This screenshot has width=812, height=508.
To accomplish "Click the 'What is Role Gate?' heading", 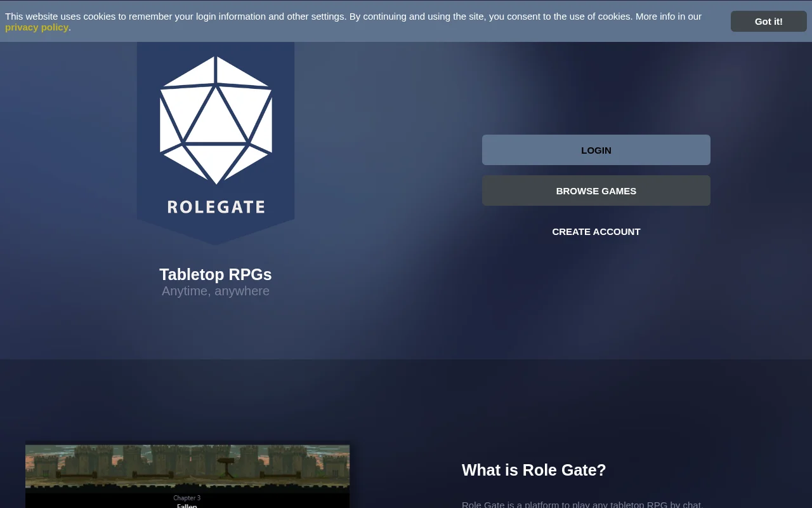I will [534, 470].
